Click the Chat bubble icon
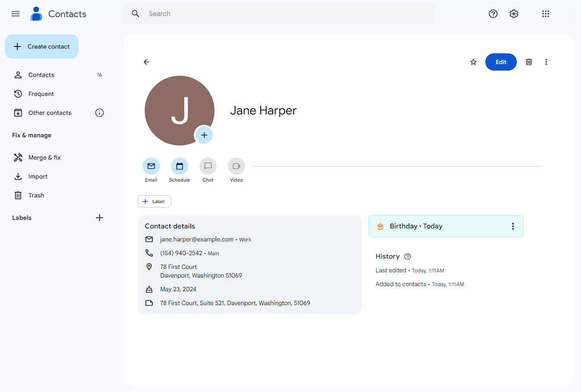Screen dimensions: 581x392 pyautogui.click(x=208, y=166)
